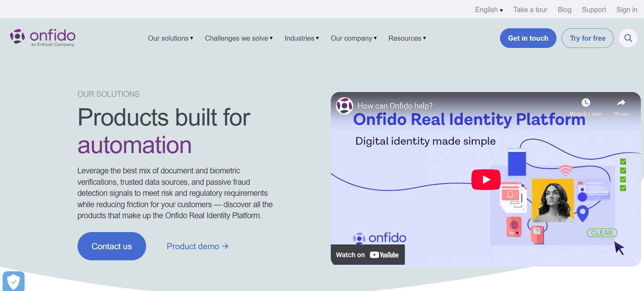Go to the Blog page

[x=564, y=10]
